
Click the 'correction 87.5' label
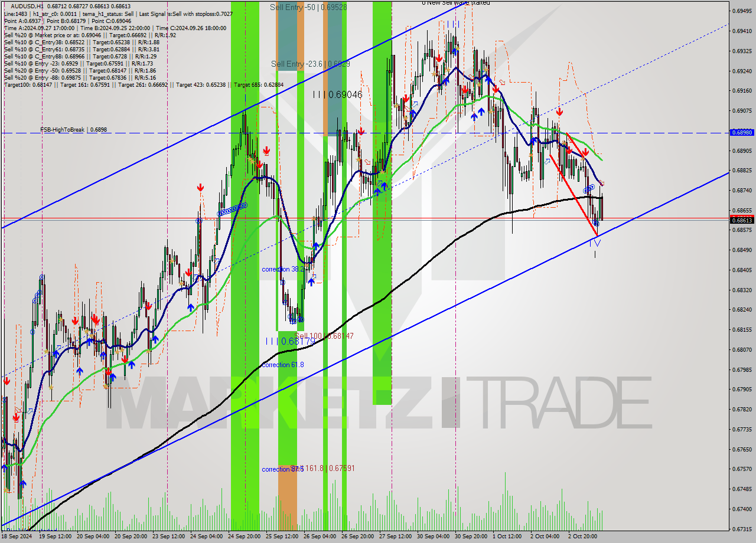(x=283, y=469)
